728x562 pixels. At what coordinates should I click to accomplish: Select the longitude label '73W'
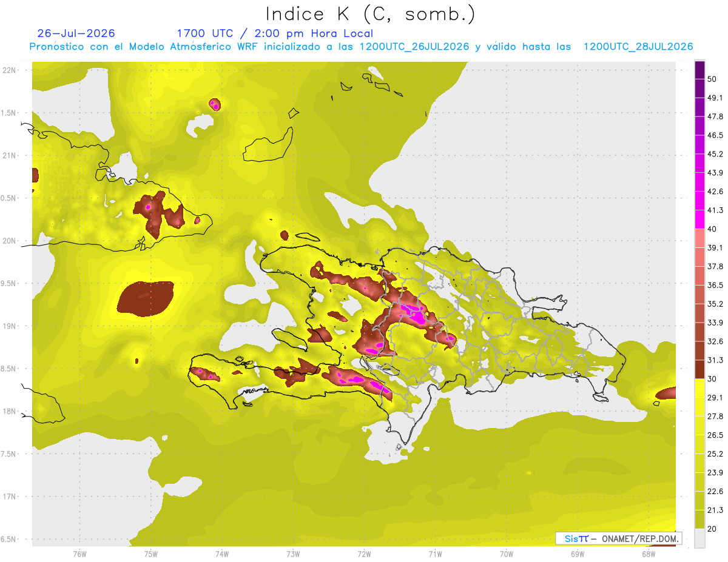[x=293, y=554]
